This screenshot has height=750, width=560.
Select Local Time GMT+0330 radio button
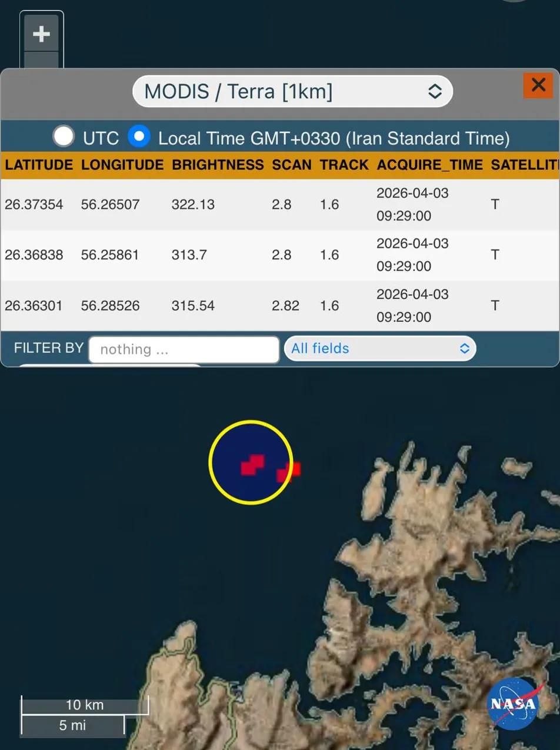point(139,136)
